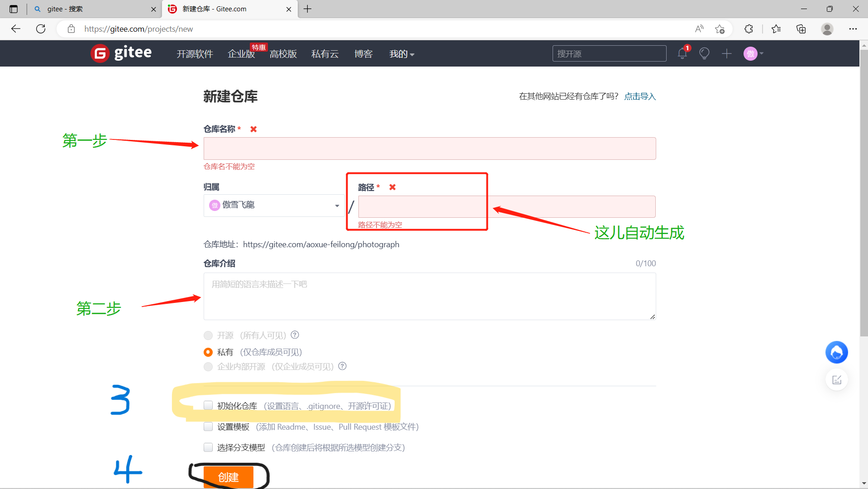Click the plus create icon in navbar
The height and width of the screenshot is (489, 868).
pos(726,53)
